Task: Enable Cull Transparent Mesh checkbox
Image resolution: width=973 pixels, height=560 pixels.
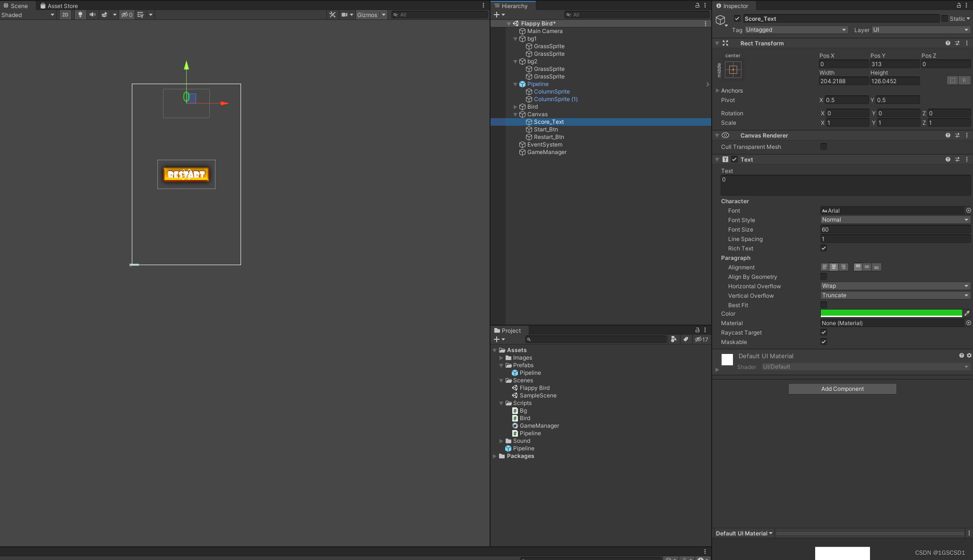Action: coord(824,146)
